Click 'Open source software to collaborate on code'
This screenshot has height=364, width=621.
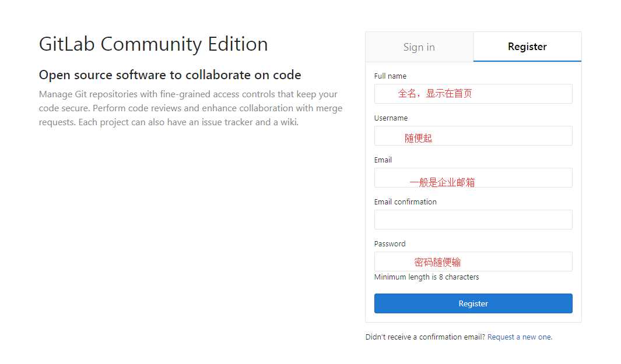pos(170,75)
